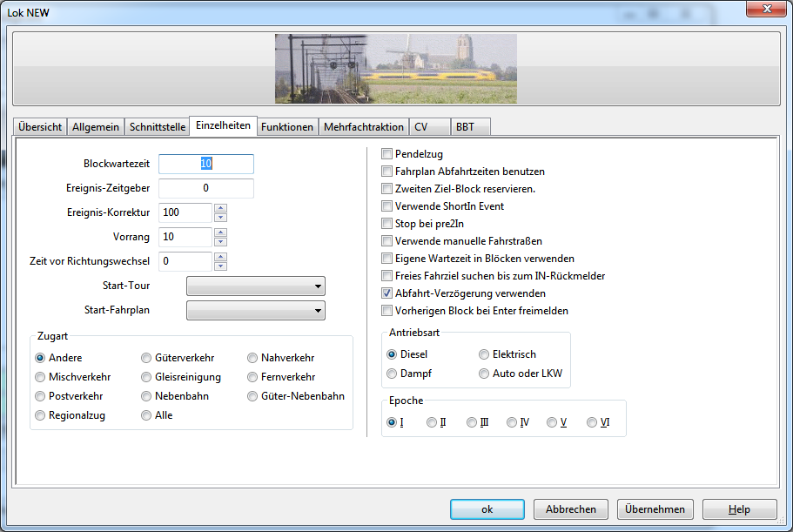Tick Verwende ShortIn Event option
The width and height of the screenshot is (793, 532).
(x=387, y=206)
